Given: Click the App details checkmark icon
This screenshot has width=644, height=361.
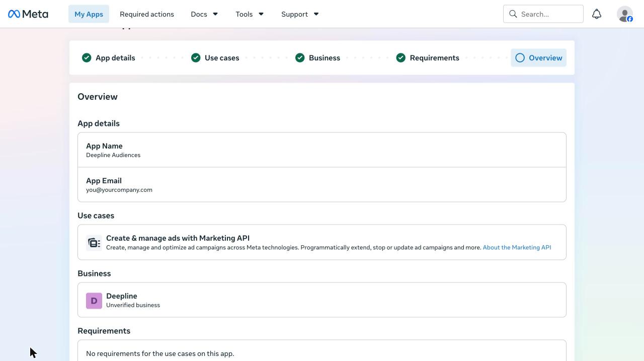Looking at the screenshot, I should (x=87, y=58).
